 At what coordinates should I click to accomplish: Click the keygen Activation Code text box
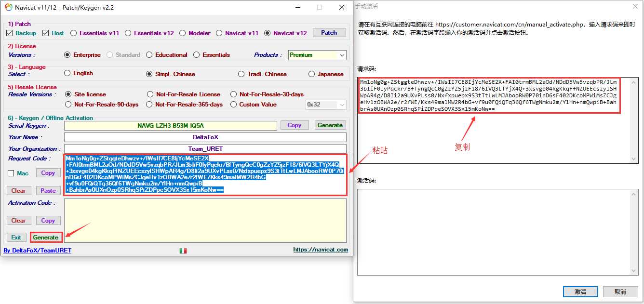[x=205, y=220]
